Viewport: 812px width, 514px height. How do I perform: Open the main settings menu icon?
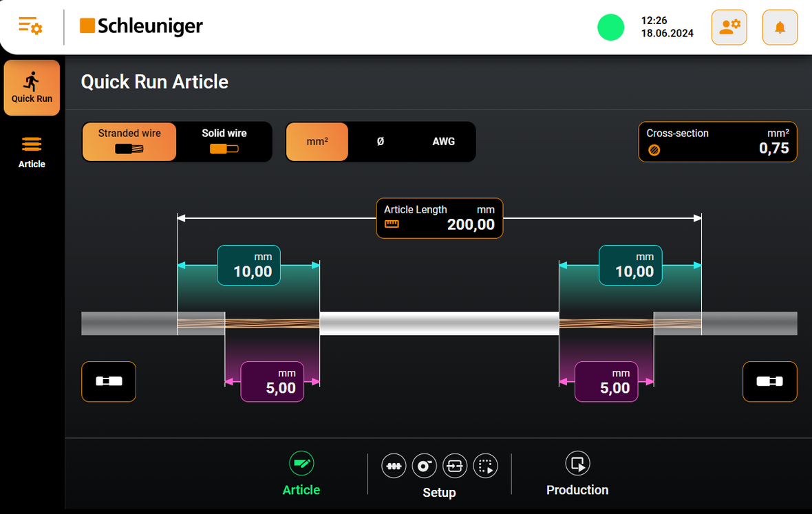pos(30,26)
